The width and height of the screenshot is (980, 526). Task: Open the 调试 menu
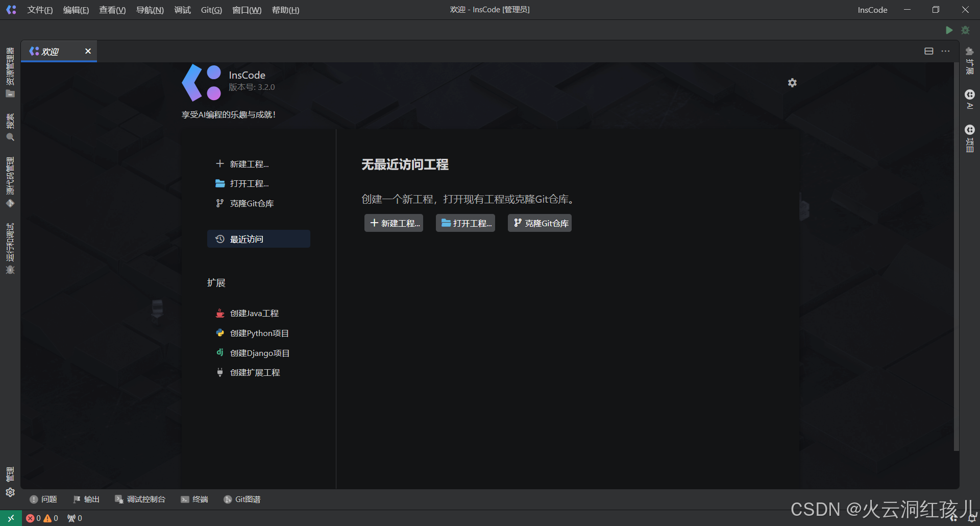click(182, 10)
